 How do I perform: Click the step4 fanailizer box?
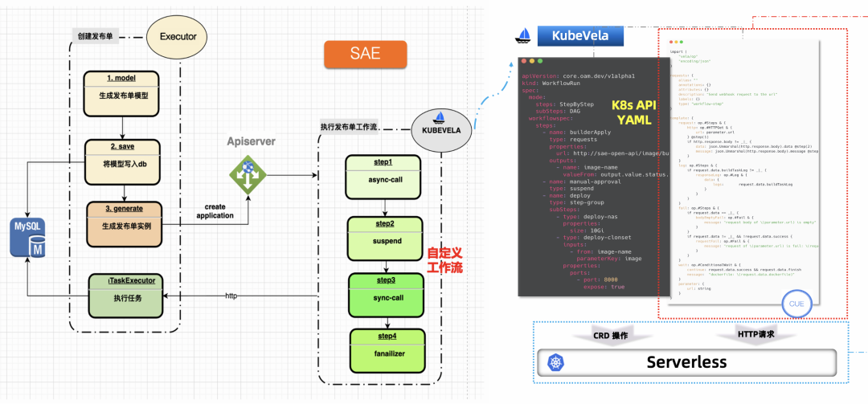387,351
